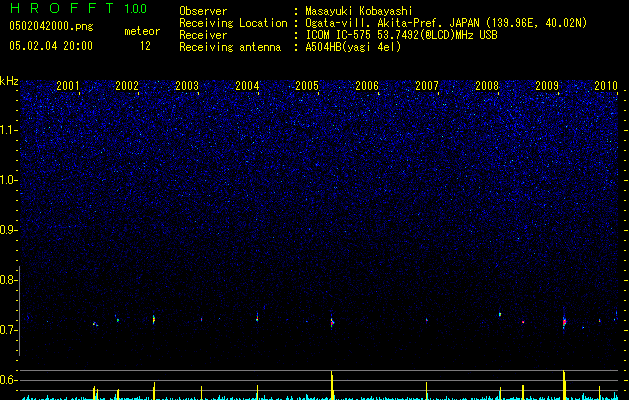The height and width of the screenshot is (400, 629).
Task: Click the 0.9 frequency axis label
Action: [x=8, y=230]
